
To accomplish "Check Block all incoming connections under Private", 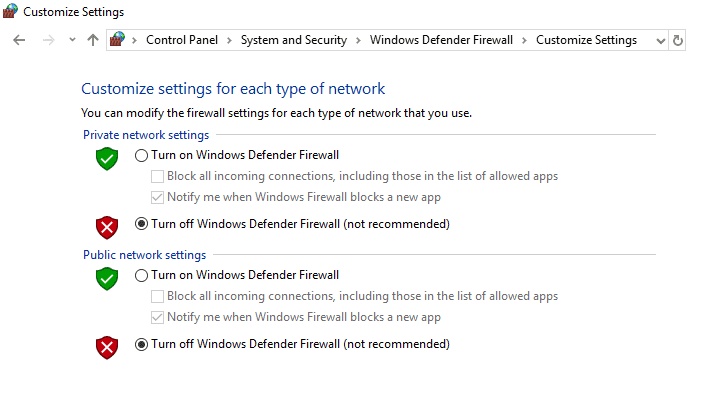I will [x=157, y=176].
